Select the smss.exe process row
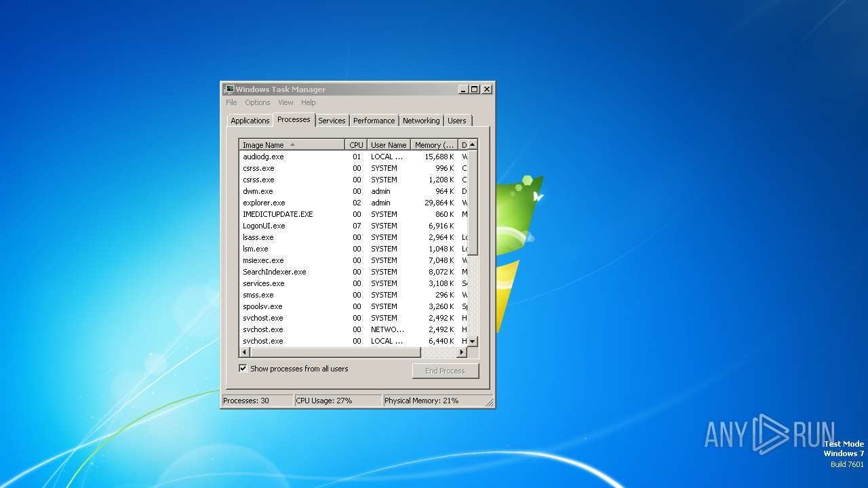Viewport: 868px width, 488px height. click(353, 295)
